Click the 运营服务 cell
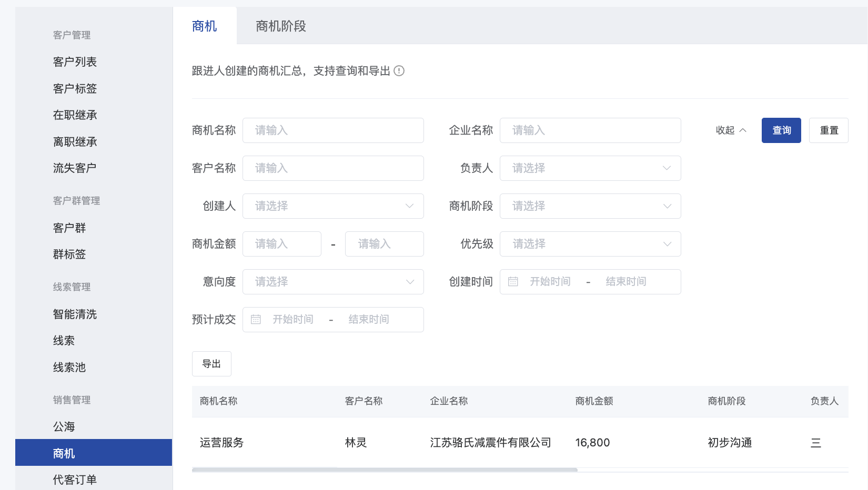Image resolution: width=868 pixels, height=490 pixels. [x=222, y=443]
